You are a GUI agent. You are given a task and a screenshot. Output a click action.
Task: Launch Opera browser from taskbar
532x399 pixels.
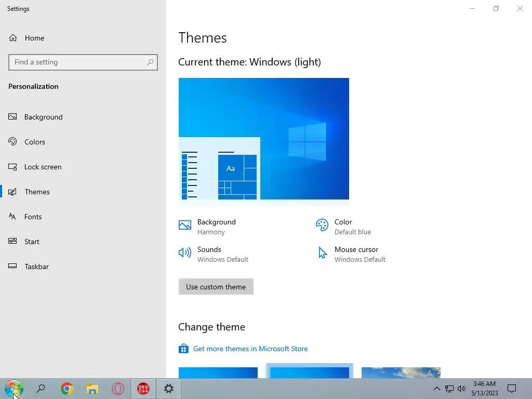[118, 389]
